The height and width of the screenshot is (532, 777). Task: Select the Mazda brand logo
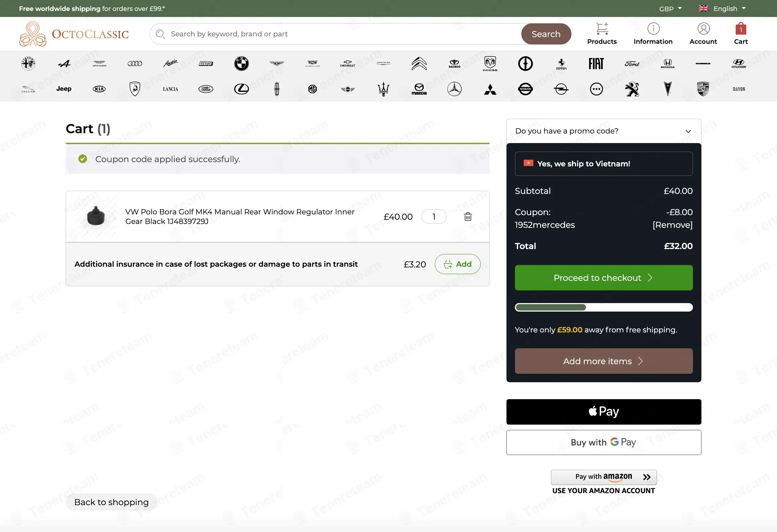pos(419,89)
